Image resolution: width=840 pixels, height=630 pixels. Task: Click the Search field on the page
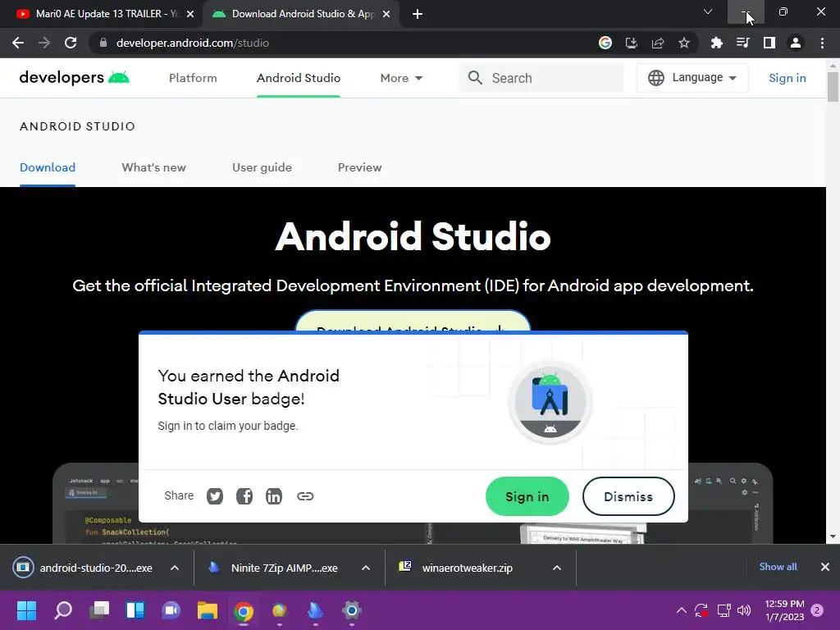coord(541,78)
